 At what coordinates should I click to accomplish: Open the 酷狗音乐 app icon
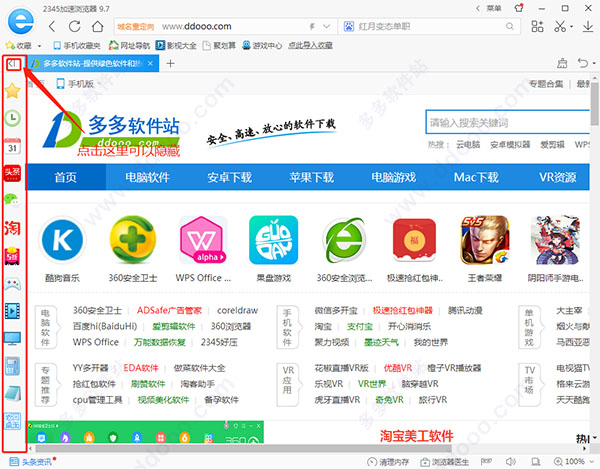(x=62, y=240)
